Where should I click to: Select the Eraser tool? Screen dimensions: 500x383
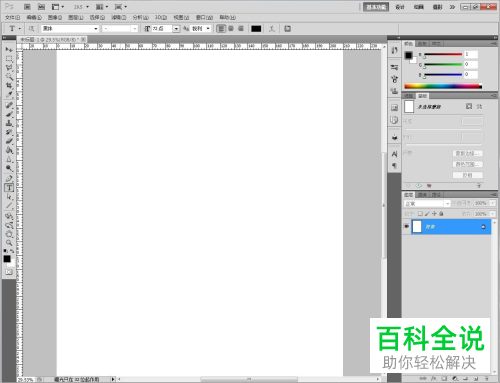(9, 141)
